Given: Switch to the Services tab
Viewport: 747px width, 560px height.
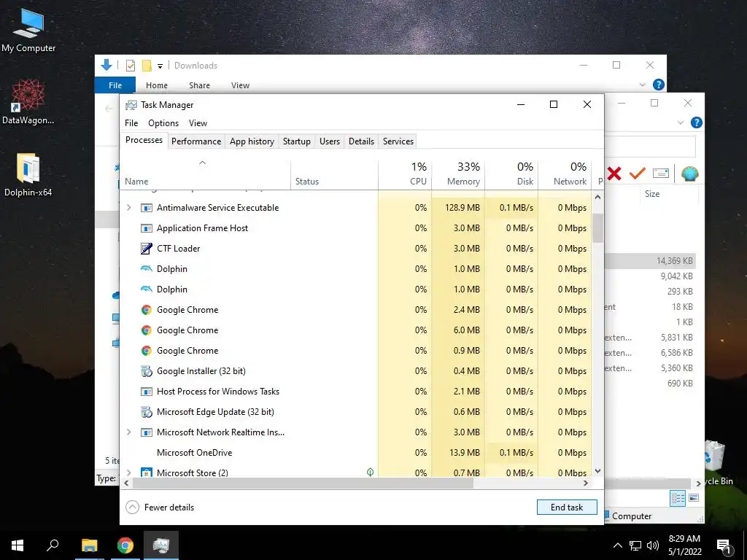Looking at the screenshot, I should point(398,141).
